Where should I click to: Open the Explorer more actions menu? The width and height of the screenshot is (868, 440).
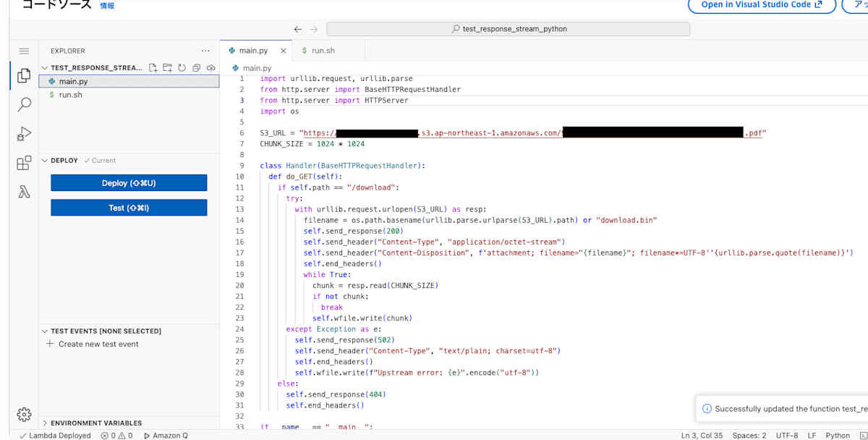[x=205, y=50]
